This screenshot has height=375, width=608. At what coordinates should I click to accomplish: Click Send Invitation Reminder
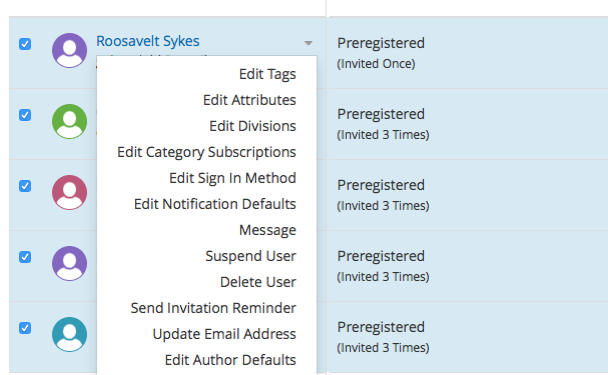pos(214,308)
